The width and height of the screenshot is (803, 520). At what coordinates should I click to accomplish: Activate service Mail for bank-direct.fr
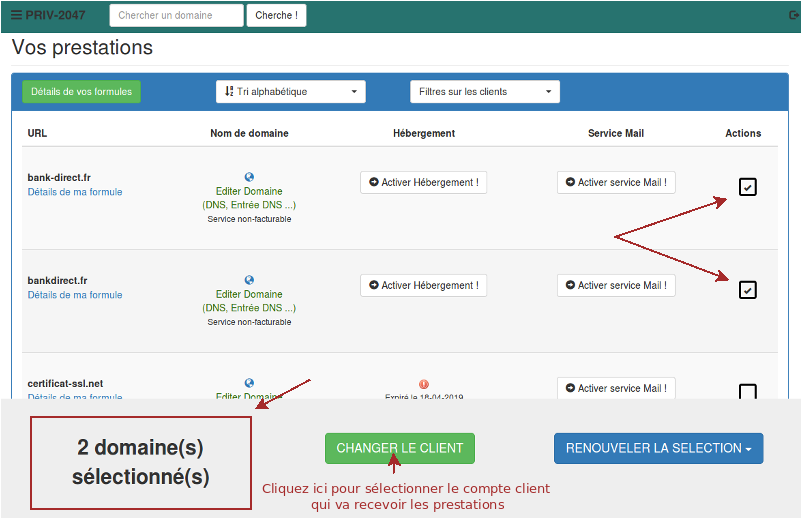coord(616,182)
